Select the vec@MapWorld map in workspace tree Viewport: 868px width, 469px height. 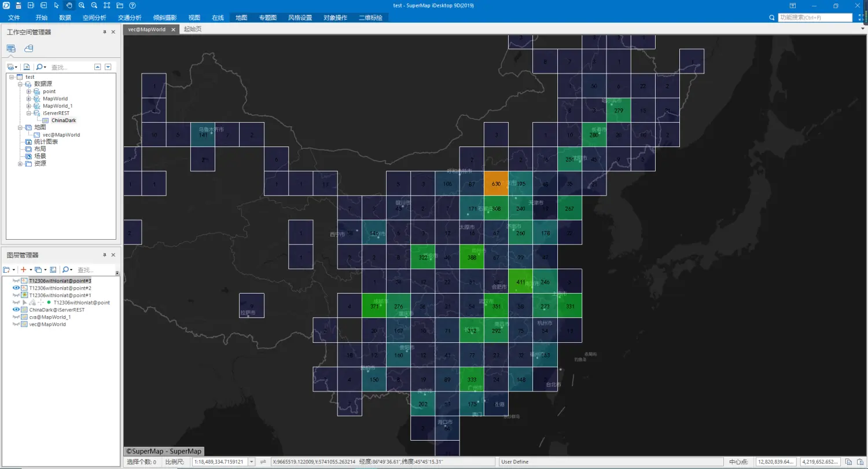pos(61,135)
